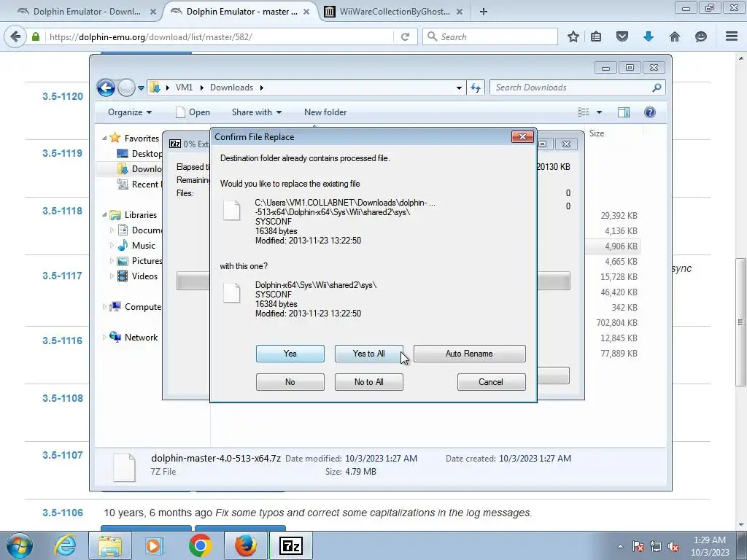The image size is (747, 560).
Task: Click the Search Downloads field
Action: (x=572, y=87)
